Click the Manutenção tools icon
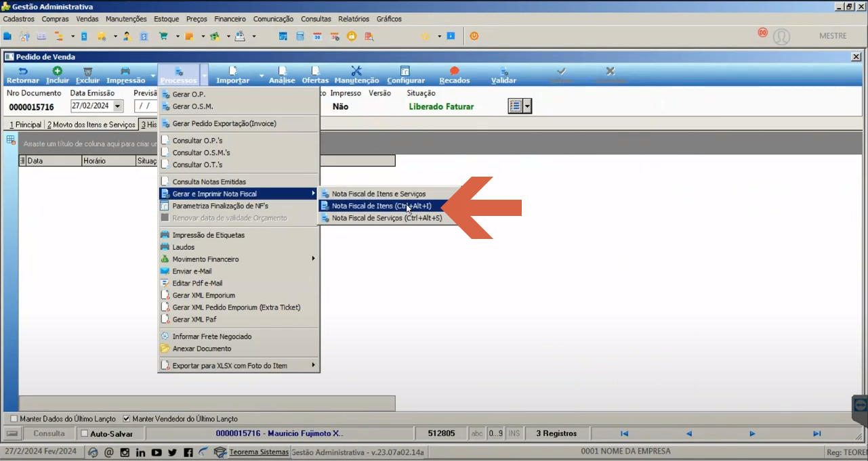This screenshot has width=868, height=461. [x=356, y=75]
